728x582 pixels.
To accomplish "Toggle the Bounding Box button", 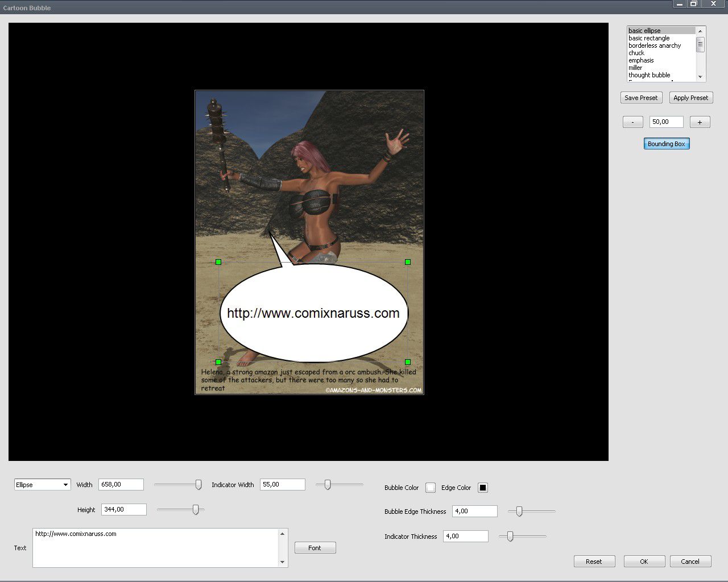I will click(x=667, y=144).
